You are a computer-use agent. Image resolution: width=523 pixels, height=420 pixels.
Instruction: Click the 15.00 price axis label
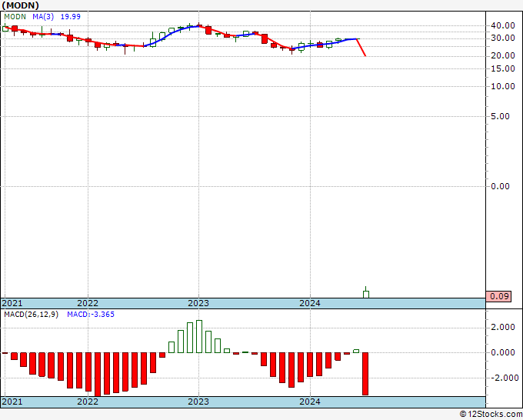point(503,68)
